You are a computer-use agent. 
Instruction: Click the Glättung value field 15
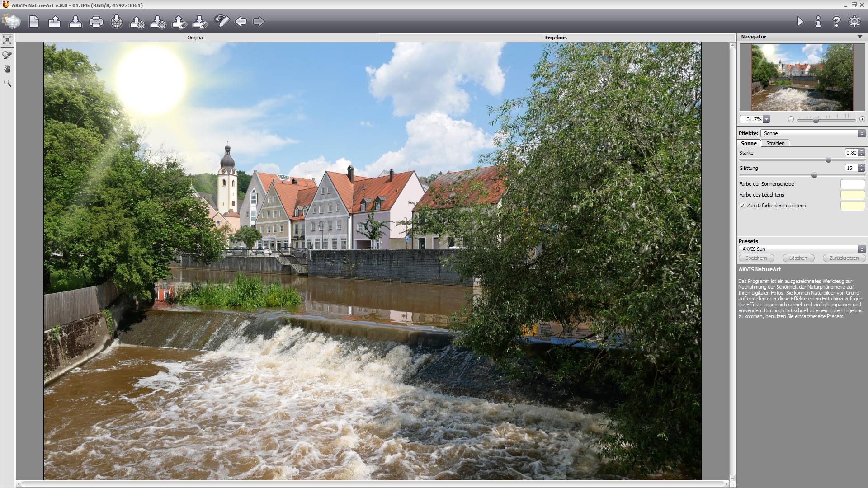(x=852, y=168)
